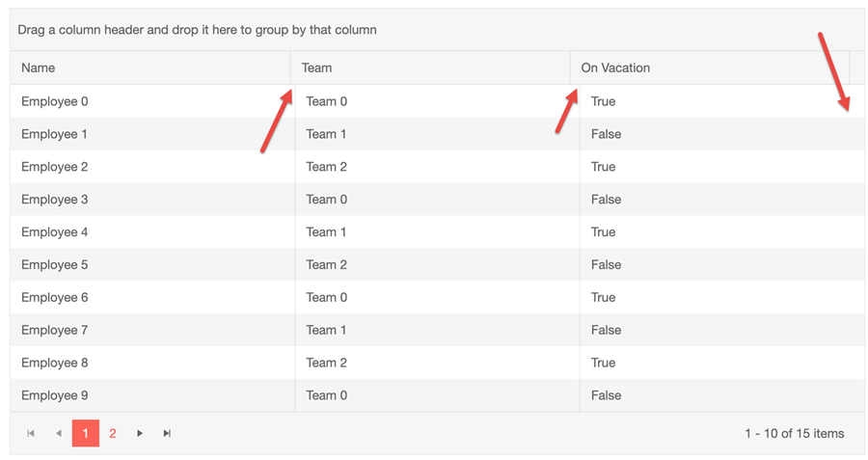Go to last page pager icon
868x460 pixels.
tap(167, 433)
